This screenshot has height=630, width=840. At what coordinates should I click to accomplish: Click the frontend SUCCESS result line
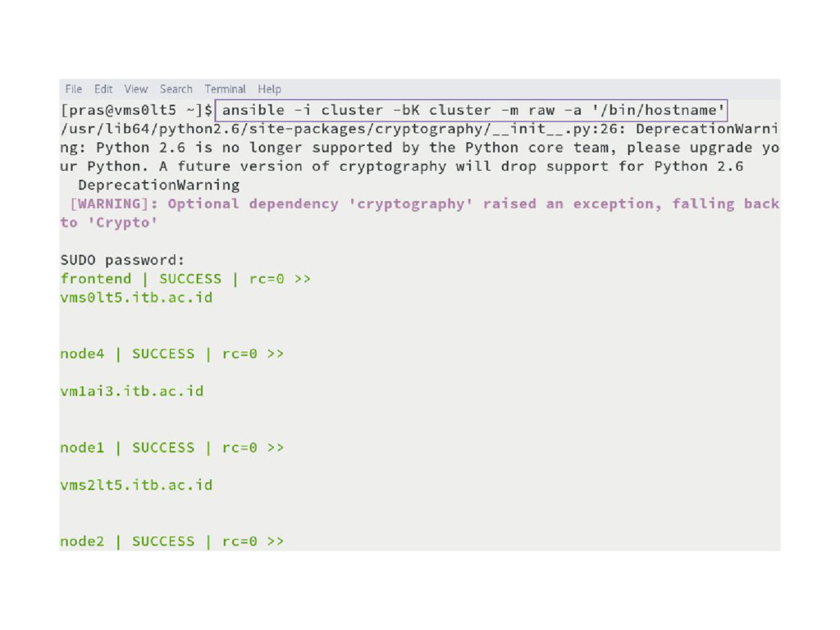click(x=185, y=279)
